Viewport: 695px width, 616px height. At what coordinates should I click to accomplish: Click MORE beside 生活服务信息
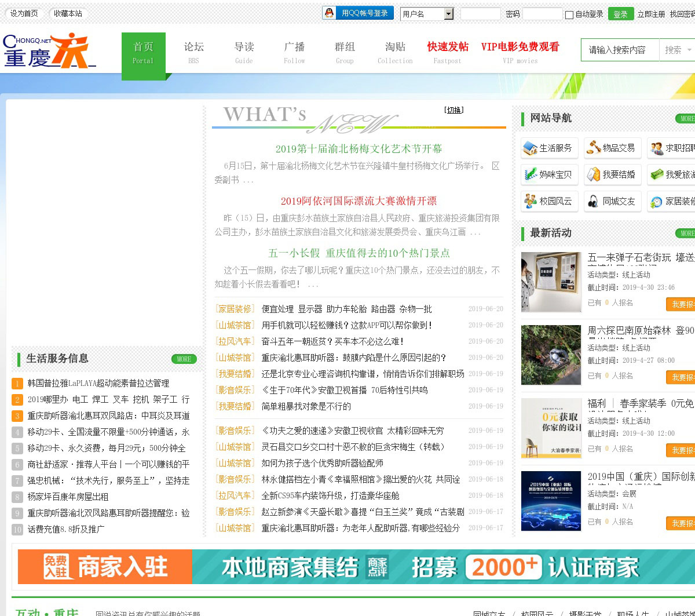(184, 359)
